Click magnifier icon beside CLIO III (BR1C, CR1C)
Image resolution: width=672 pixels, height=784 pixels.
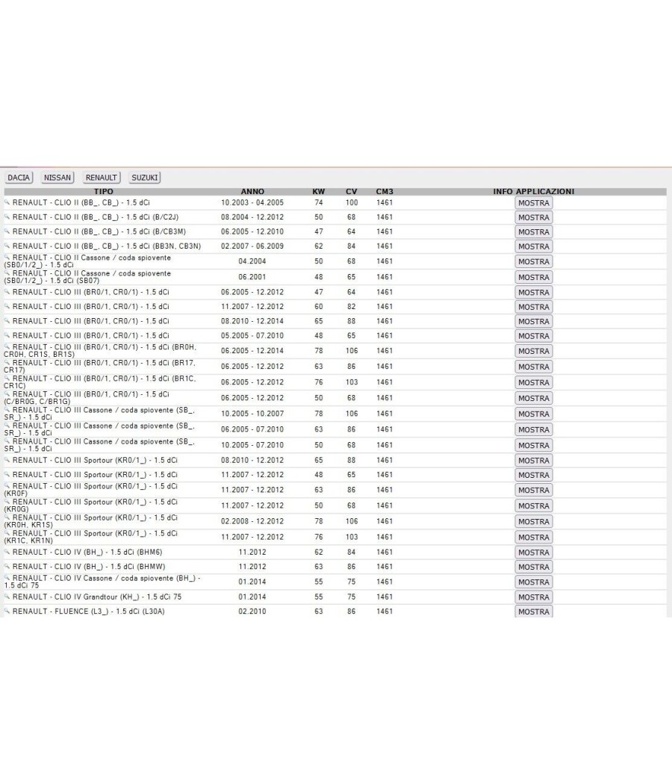(7, 379)
